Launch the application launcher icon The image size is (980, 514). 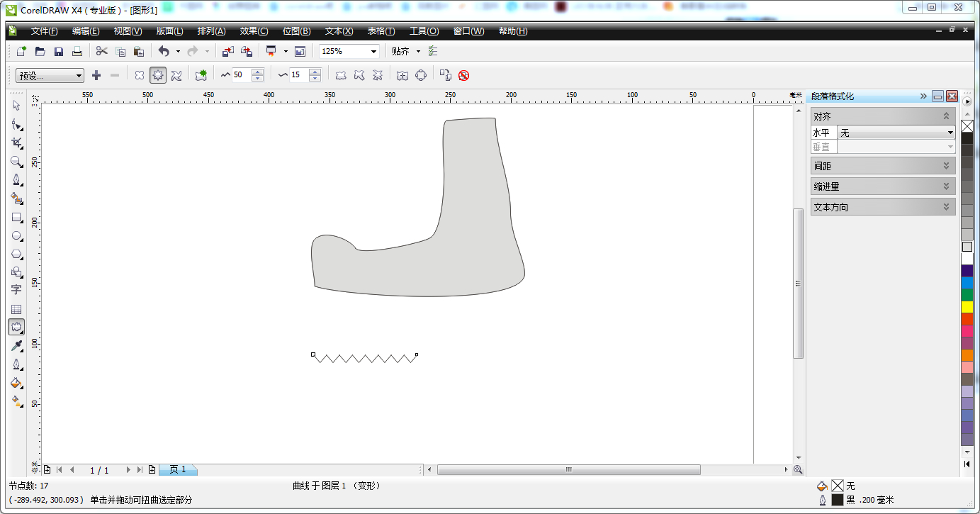[x=271, y=51]
